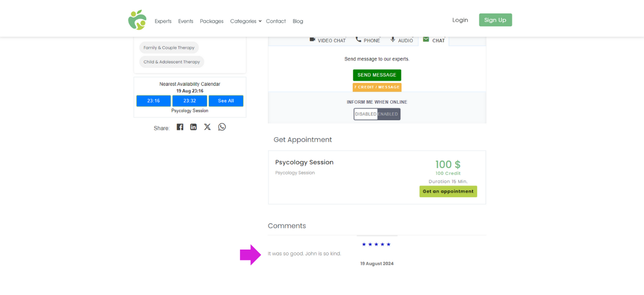
Task: Select the Chat envelope icon
Action: [426, 39]
